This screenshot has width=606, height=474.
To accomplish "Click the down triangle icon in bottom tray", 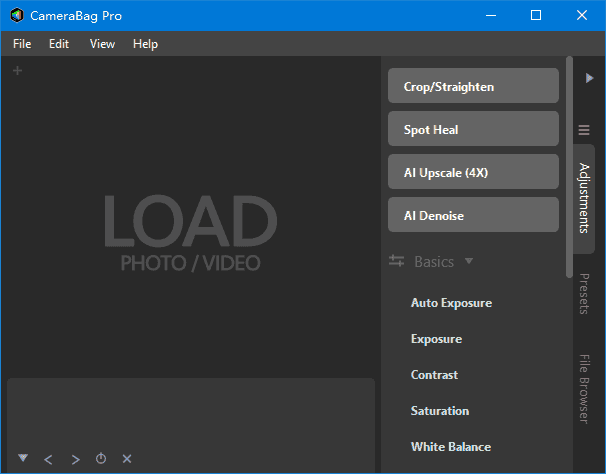I will [x=23, y=458].
